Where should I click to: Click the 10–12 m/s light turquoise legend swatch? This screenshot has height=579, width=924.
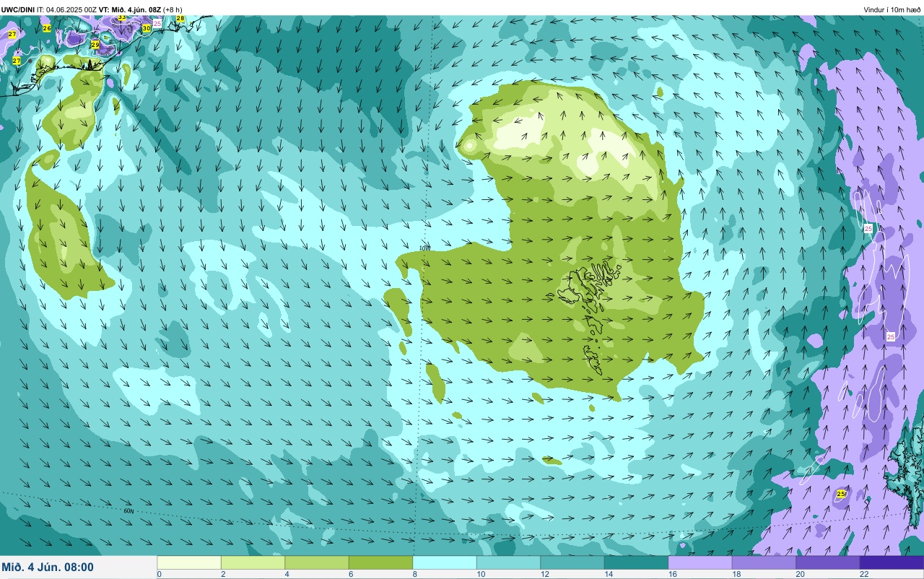(x=508, y=562)
